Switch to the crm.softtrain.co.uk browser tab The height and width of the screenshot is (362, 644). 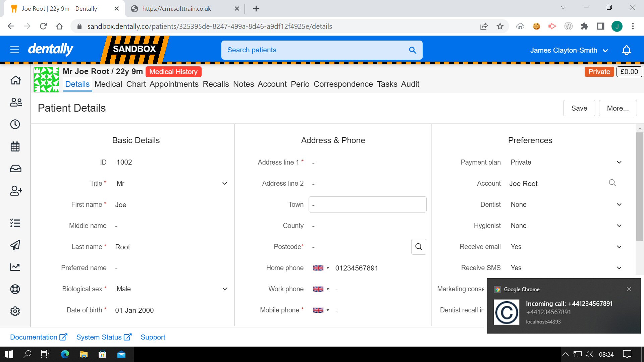[x=184, y=9]
